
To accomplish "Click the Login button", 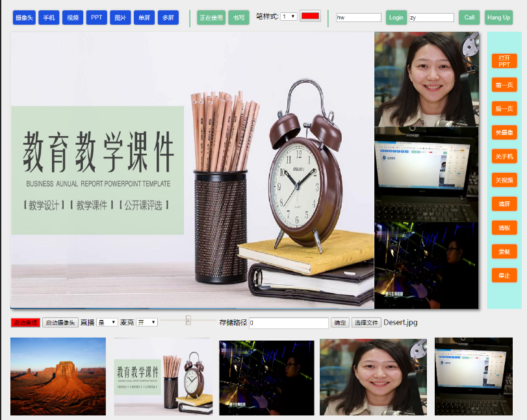I will tap(396, 18).
